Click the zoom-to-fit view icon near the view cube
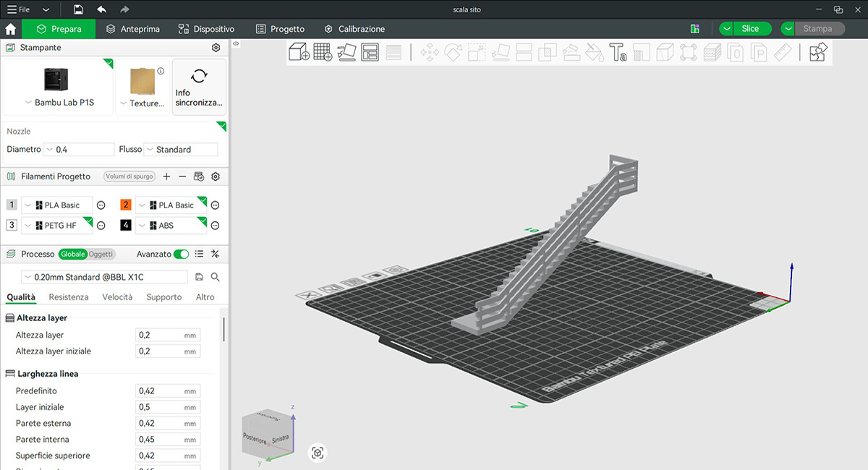Viewport: 868px width, 470px height. [x=318, y=453]
